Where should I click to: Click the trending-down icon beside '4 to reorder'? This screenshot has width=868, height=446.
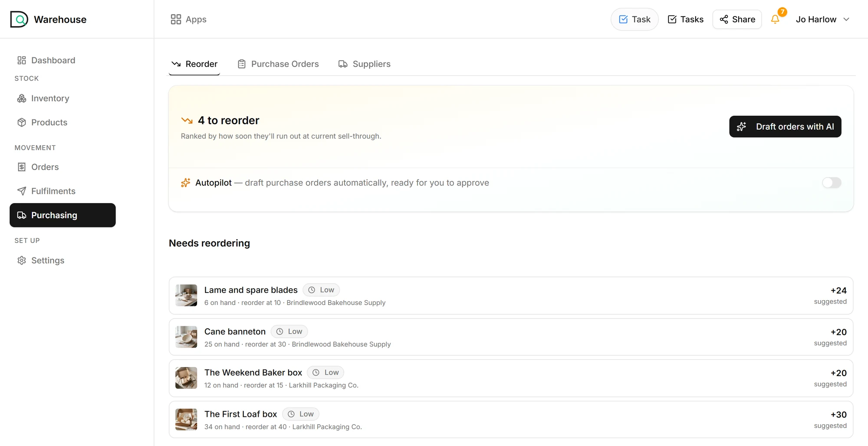(x=187, y=121)
